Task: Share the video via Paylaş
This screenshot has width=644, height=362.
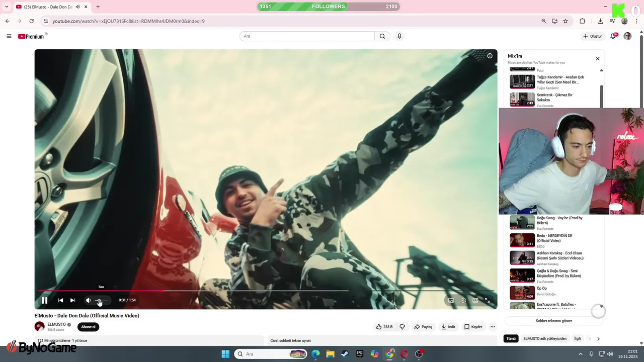Action: click(423, 327)
